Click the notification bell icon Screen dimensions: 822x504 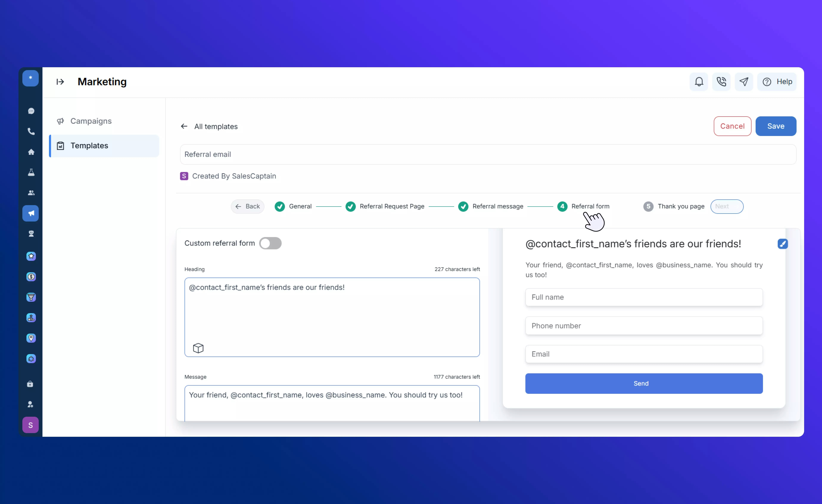click(699, 82)
